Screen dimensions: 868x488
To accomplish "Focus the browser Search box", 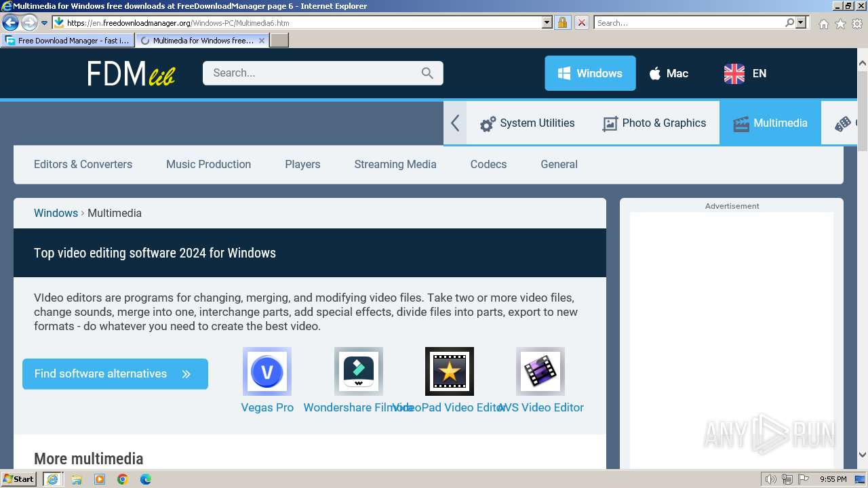I will pos(689,22).
